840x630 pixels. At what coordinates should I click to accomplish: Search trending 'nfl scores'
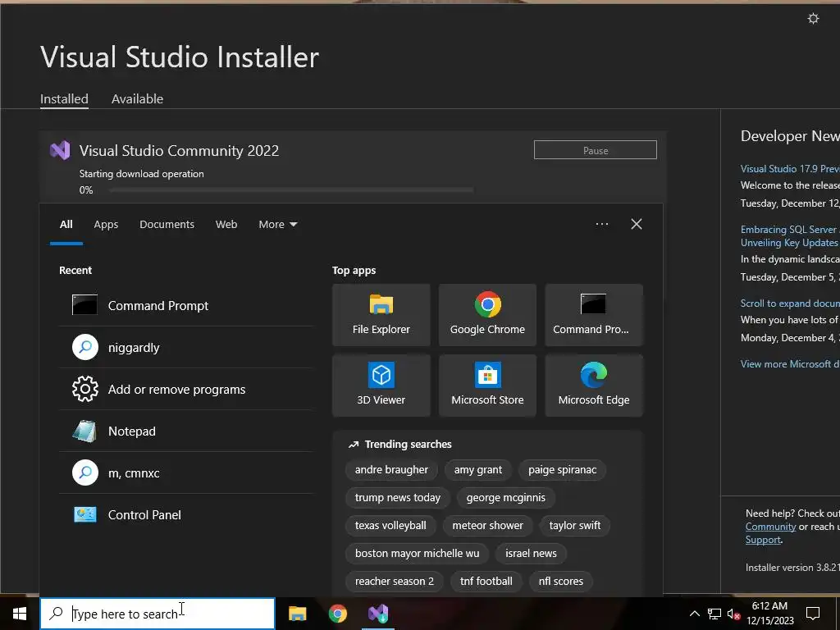[x=561, y=582]
